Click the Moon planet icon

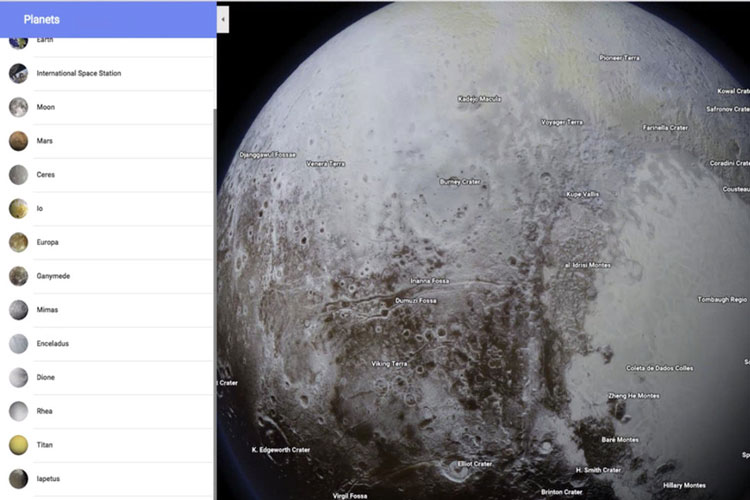(x=18, y=107)
